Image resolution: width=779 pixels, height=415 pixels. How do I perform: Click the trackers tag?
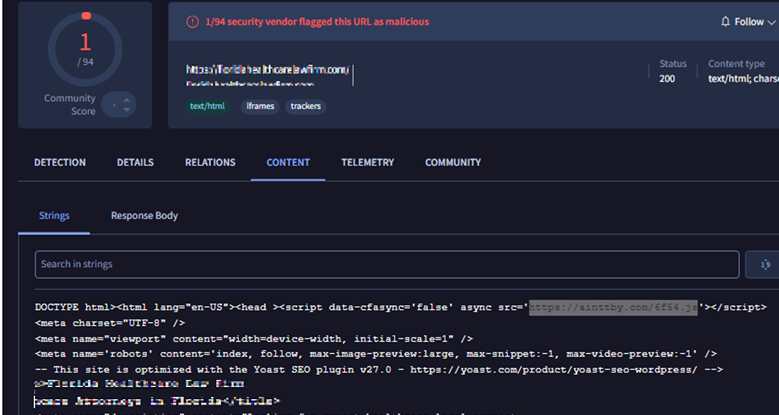[307, 106]
